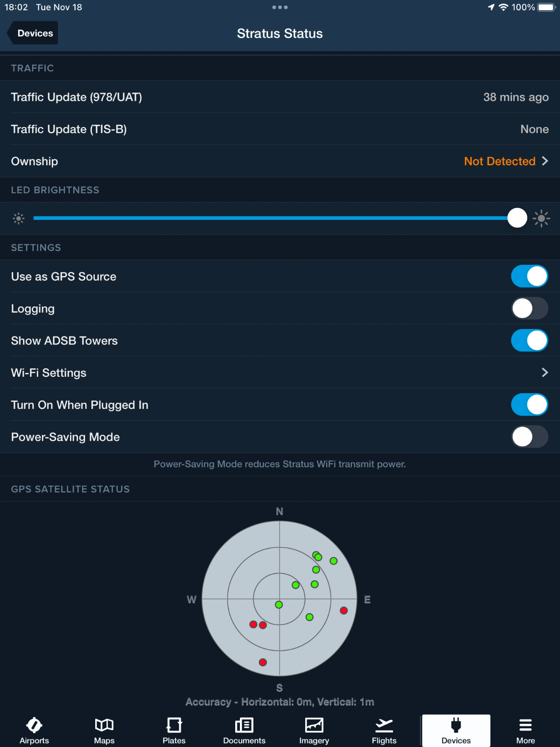Go back using the Devices button
The width and height of the screenshot is (560, 747).
pos(34,34)
